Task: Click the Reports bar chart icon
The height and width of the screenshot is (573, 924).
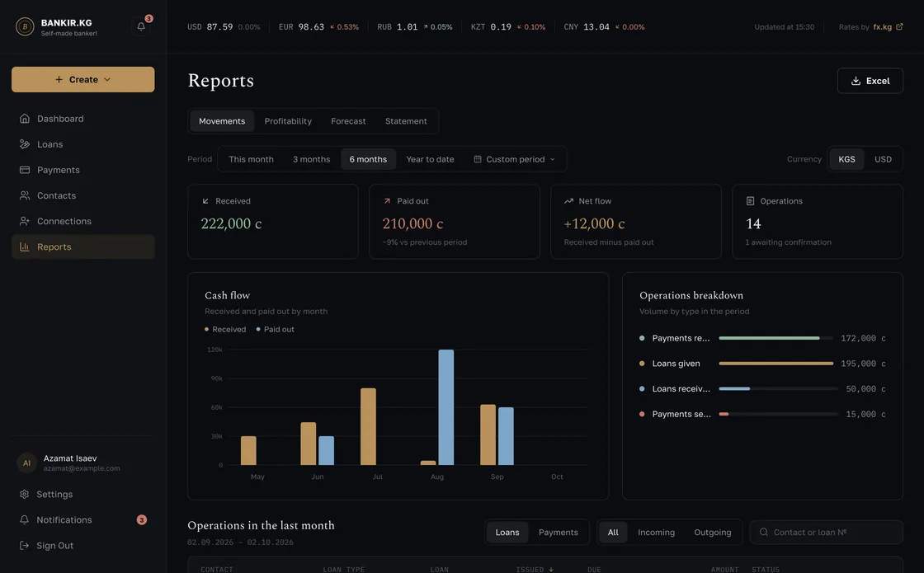Action: (25, 247)
